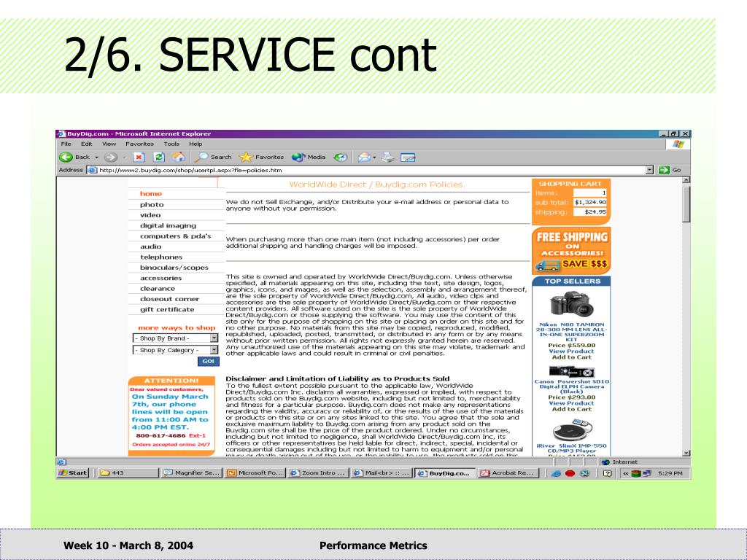Open the photo category link
This screenshot has height=560, width=747.
(152, 205)
